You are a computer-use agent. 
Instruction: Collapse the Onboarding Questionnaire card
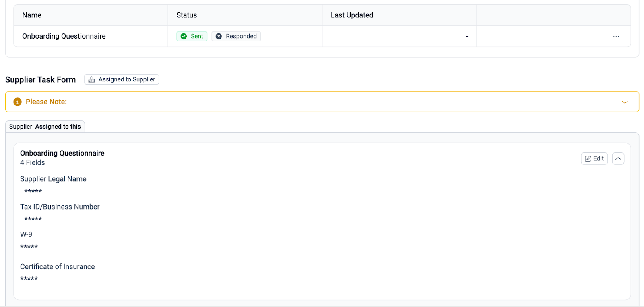[x=618, y=158]
